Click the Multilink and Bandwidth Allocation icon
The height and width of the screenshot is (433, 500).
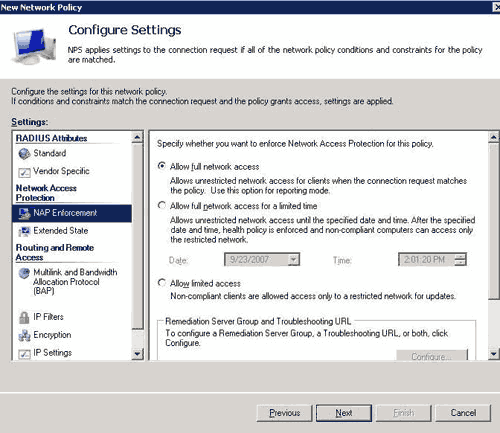tap(24, 273)
